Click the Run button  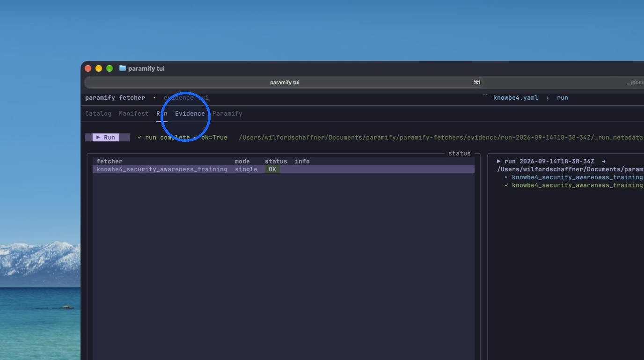108,137
